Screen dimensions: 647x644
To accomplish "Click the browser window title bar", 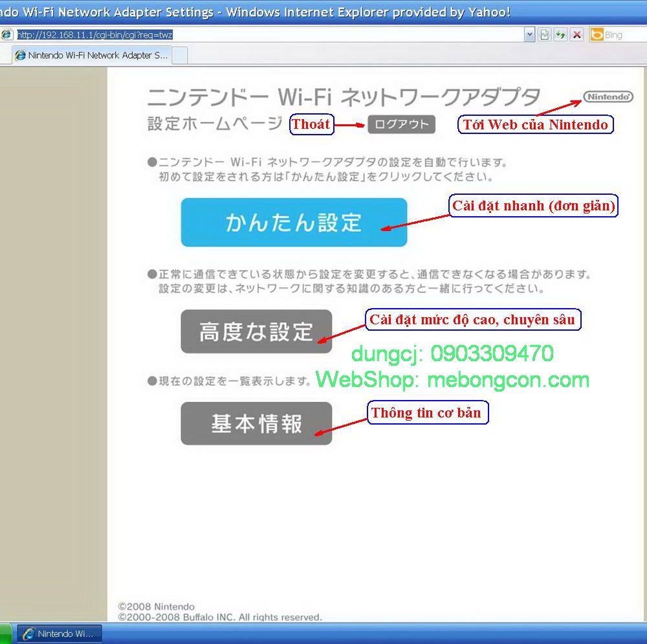I will [x=259, y=11].
